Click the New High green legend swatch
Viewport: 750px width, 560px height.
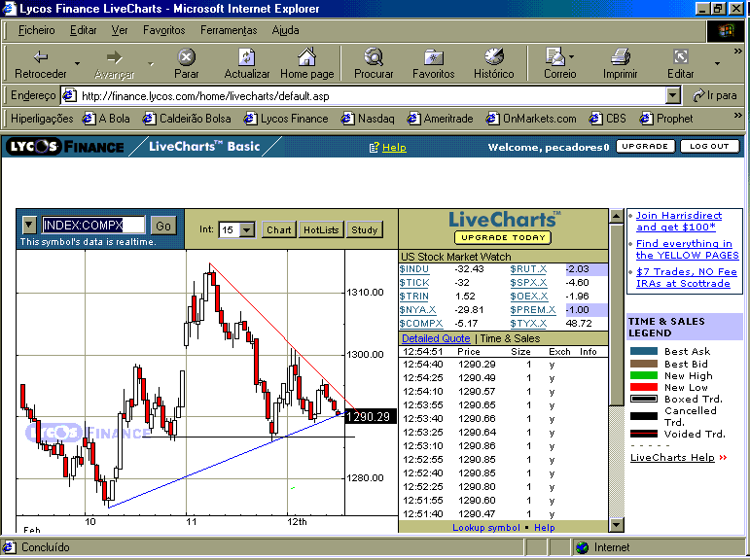click(x=644, y=375)
